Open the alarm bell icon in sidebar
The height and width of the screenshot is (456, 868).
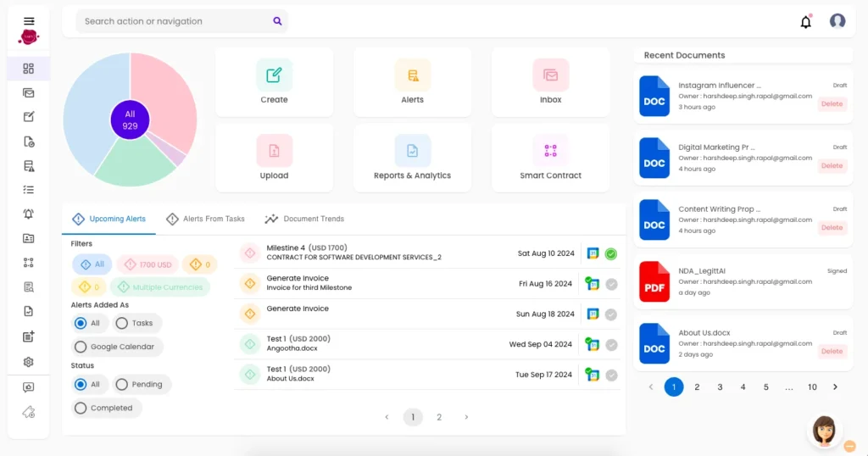click(29, 214)
